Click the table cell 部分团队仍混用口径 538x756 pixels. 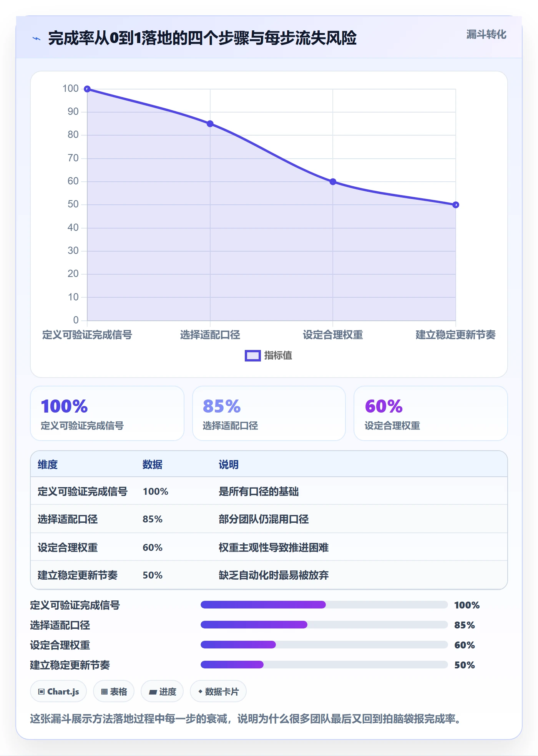pyautogui.click(x=264, y=519)
